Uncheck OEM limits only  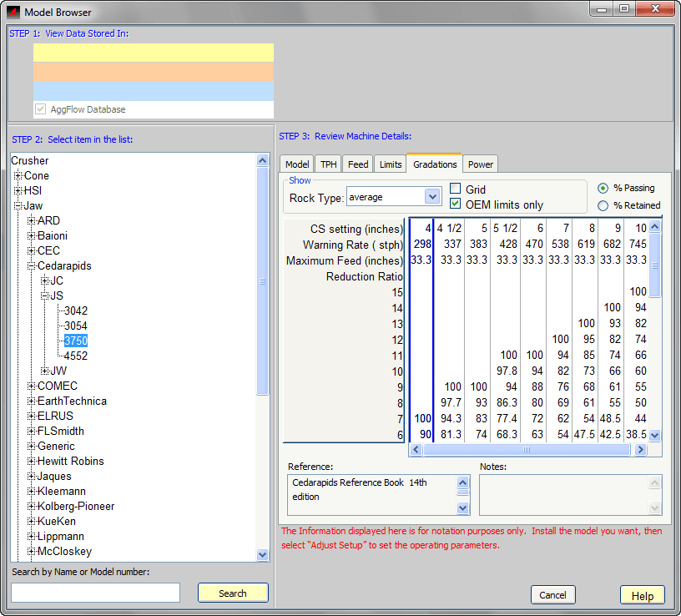pyautogui.click(x=456, y=204)
